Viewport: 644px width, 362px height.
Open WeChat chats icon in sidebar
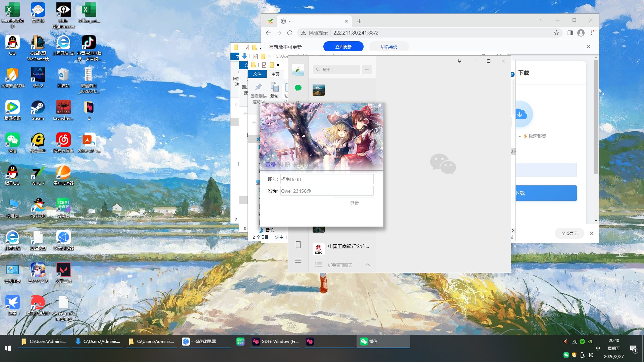(298, 88)
